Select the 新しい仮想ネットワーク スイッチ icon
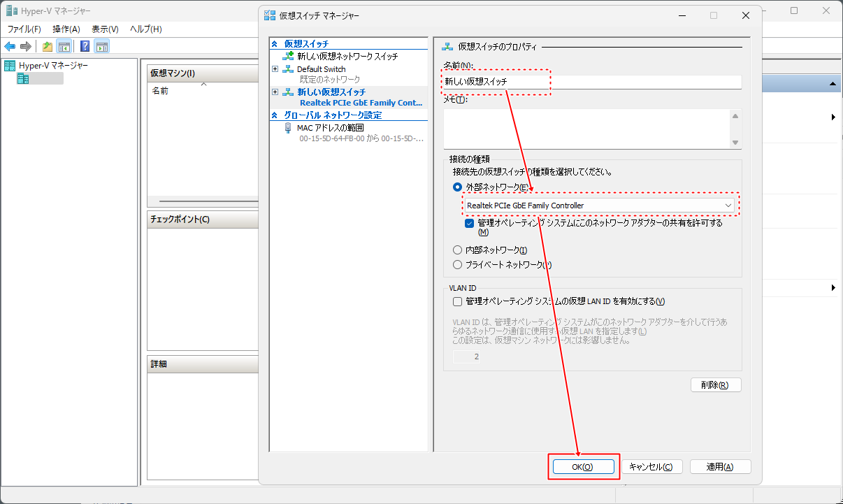This screenshot has height=504, width=843. [x=288, y=56]
